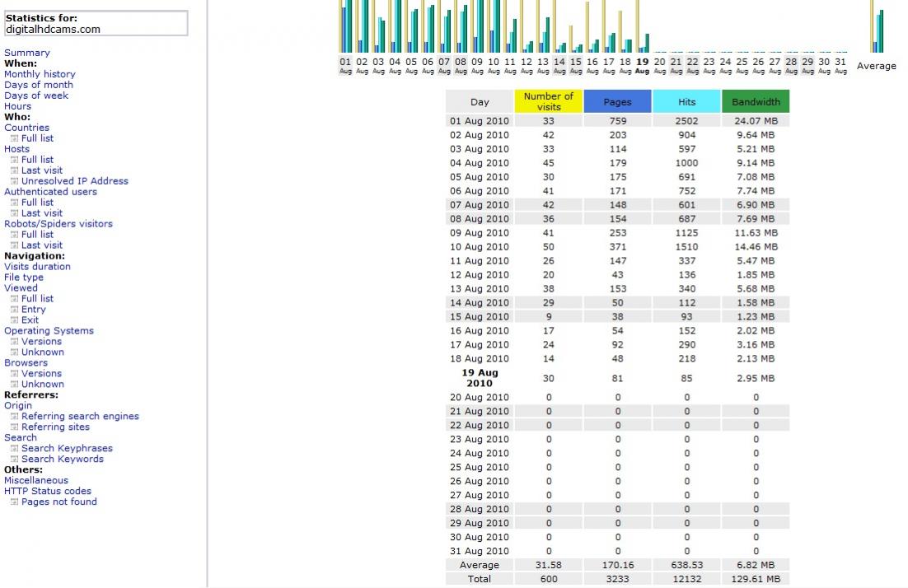Viewport: 908px width, 588px height.
Task: Select the 01 Aug 2010 row date
Action: 480,121
